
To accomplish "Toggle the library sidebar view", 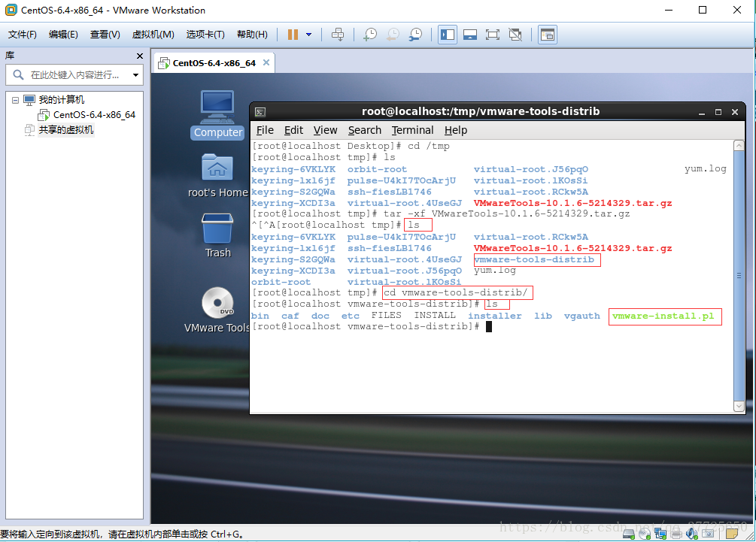I will coord(448,35).
